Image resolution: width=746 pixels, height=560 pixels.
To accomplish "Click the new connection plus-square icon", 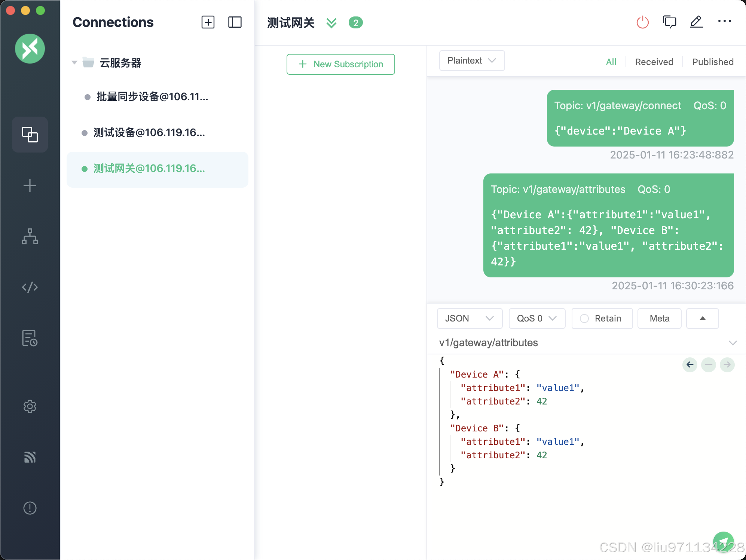I will pyautogui.click(x=208, y=22).
